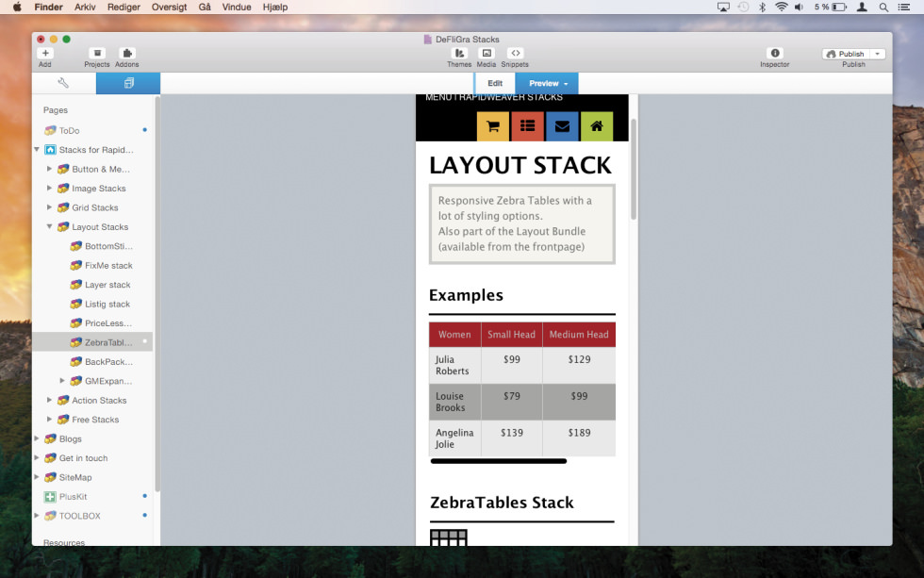Click the blue envelope contact icon
924x578 pixels.
[562, 126]
